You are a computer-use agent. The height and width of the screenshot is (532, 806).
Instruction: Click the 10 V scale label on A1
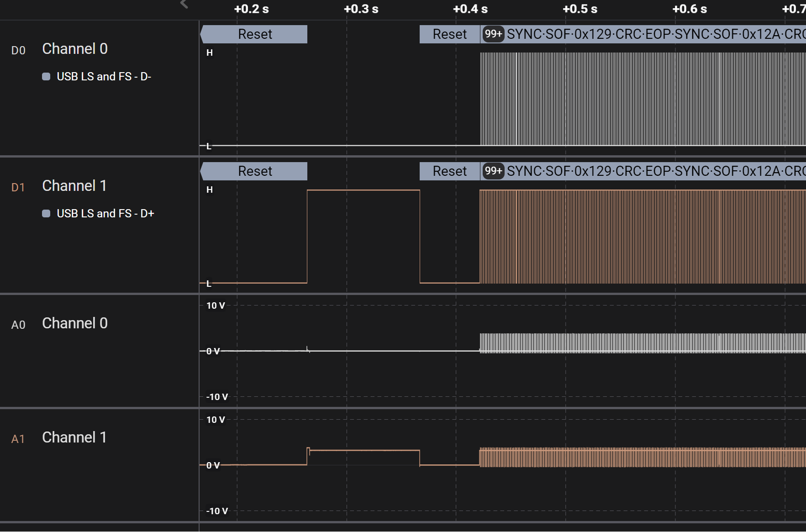pos(216,420)
